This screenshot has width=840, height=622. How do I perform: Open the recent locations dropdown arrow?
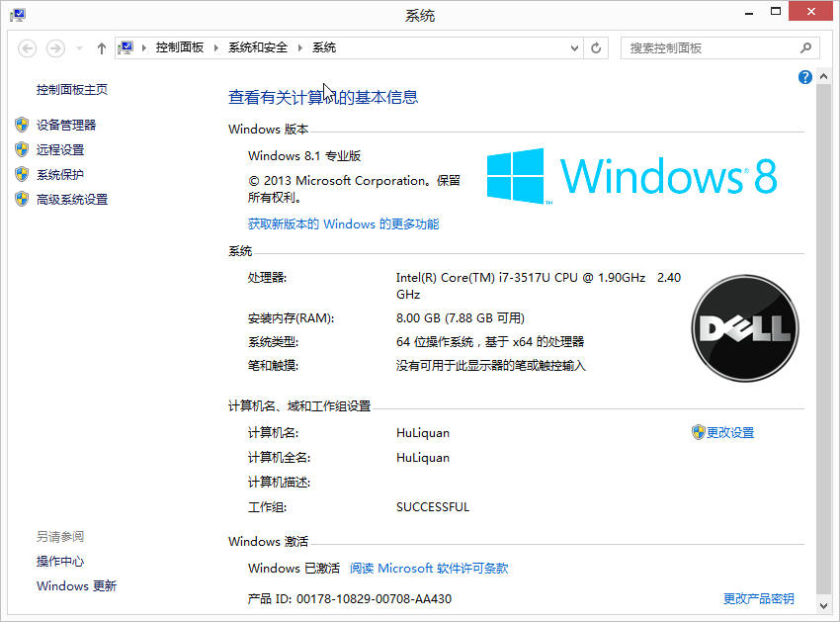(x=79, y=47)
